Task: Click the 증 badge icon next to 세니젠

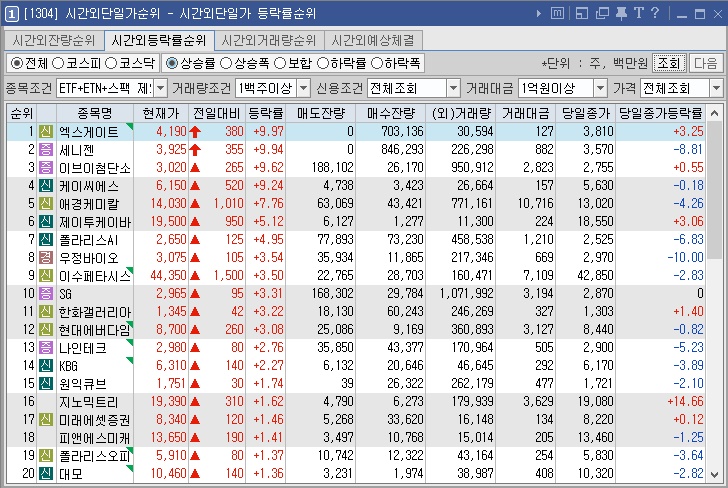Action: (46, 150)
